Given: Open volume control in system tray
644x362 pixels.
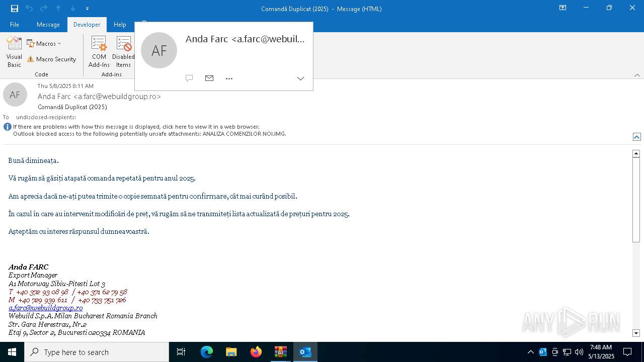Looking at the screenshot, I should pyautogui.click(x=579, y=352).
